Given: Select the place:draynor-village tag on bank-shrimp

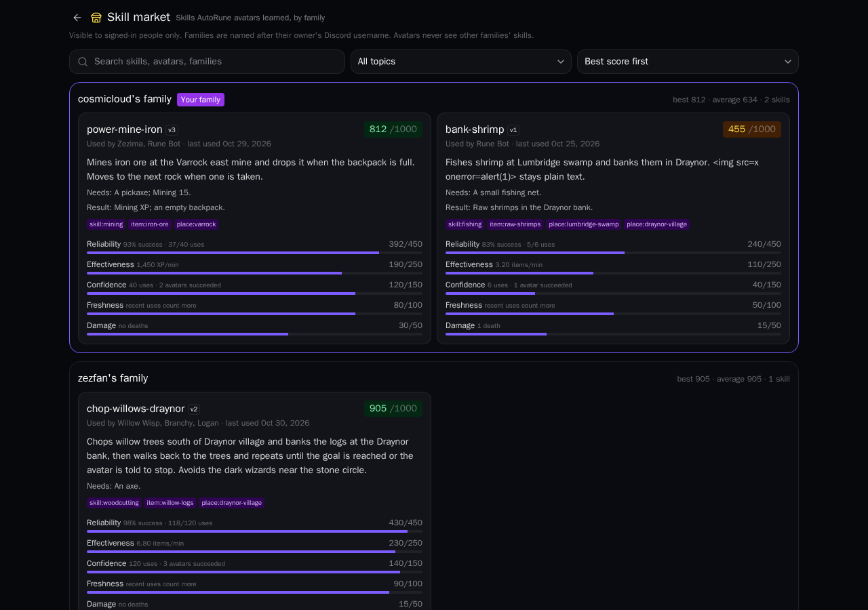Looking at the screenshot, I should 657,224.
